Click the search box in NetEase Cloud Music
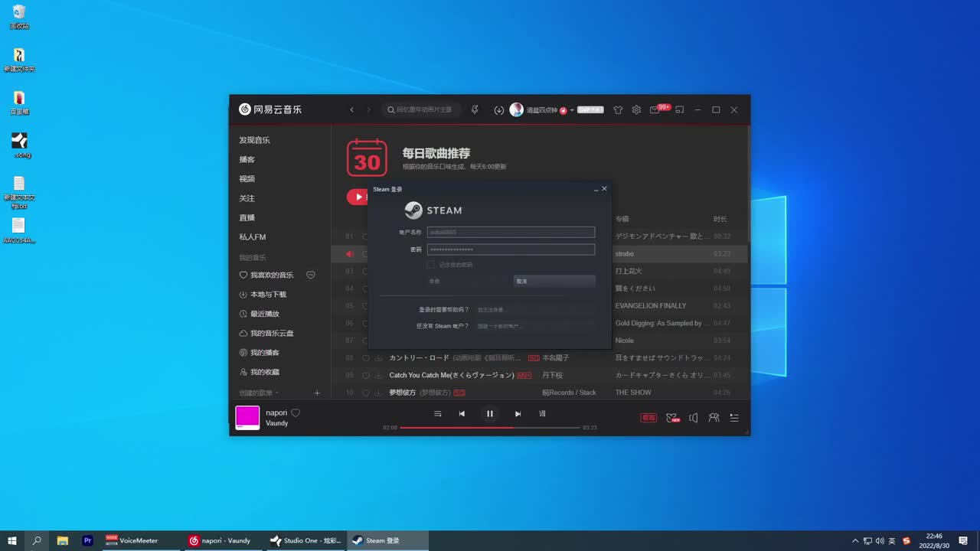 click(x=423, y=110)
